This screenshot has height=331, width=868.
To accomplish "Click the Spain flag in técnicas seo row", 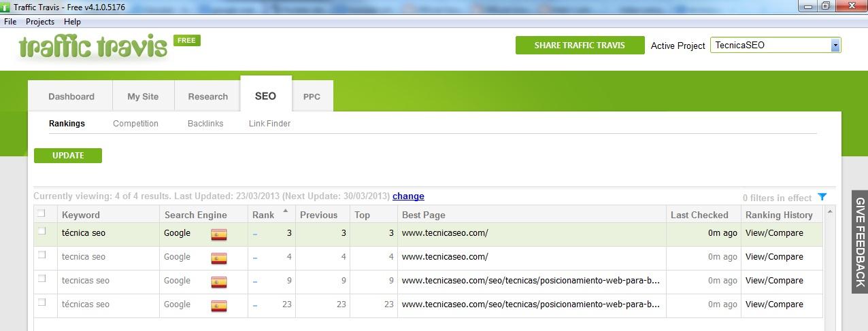I will [218, 306].
